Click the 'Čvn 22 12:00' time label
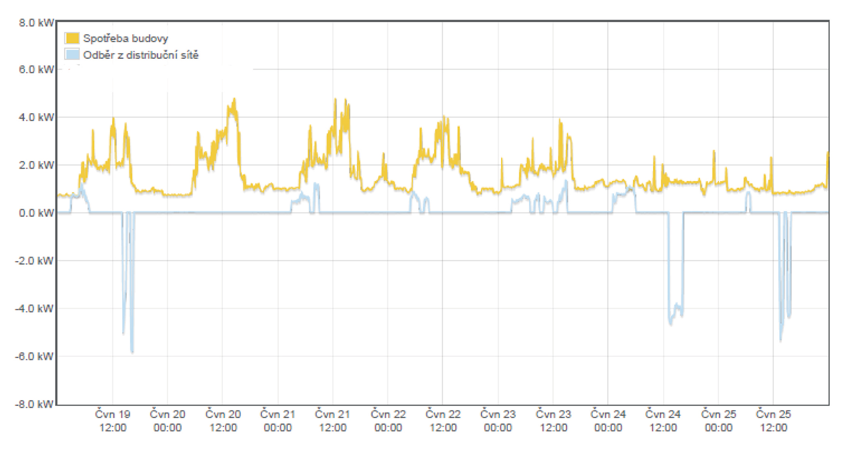868x449 pixels. [x=443, y=421]
